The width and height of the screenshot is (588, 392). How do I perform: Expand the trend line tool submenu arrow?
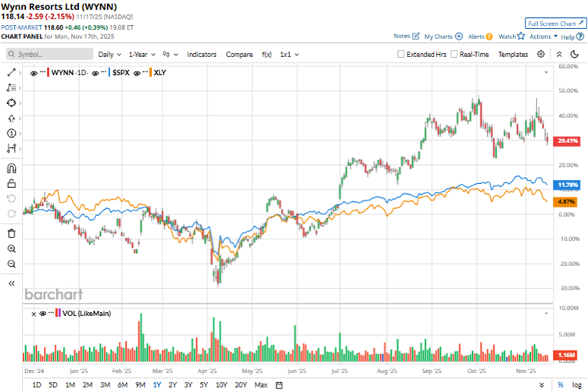(x=20, y=73)
